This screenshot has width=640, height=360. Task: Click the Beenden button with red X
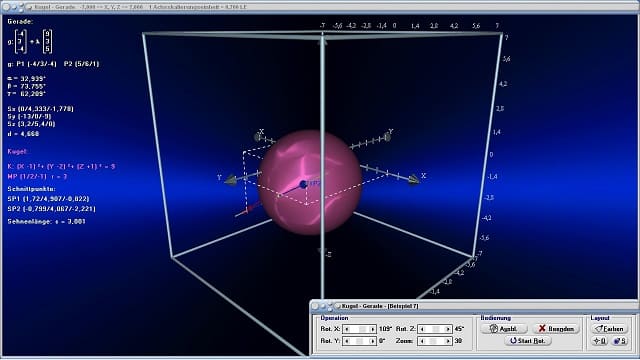click(x=556, y=329)
